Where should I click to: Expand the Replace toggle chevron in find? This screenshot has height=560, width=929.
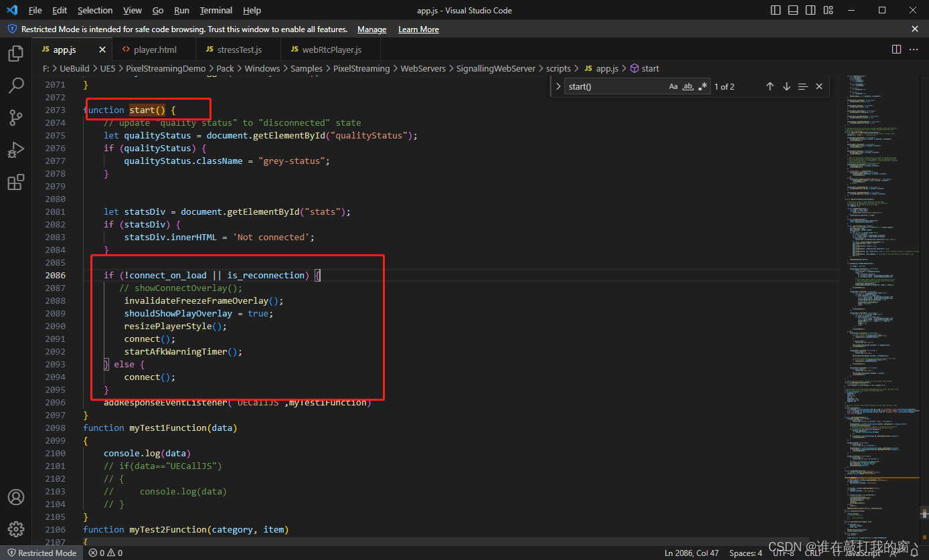[x=558, y=86]
